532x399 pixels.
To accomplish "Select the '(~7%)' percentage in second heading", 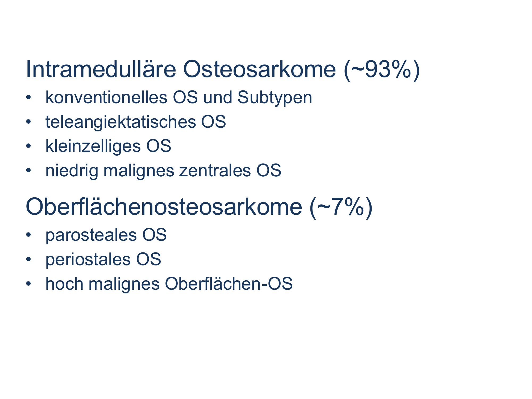I will click(x=341, y=208).
